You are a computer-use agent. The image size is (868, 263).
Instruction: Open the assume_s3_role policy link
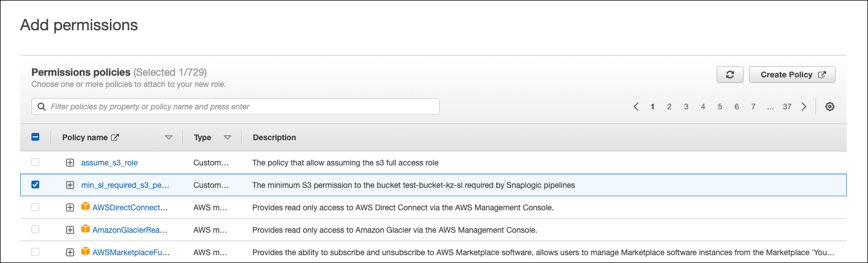pos(109,163)
